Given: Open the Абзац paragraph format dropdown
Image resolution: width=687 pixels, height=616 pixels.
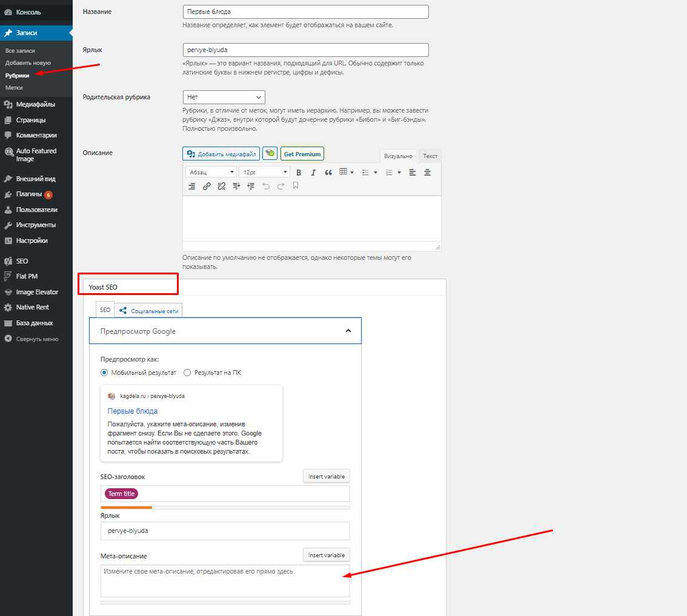Looking at the screenshot, I should pos(210,173).
